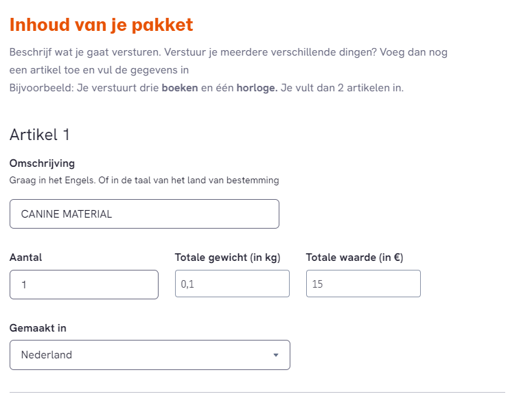Click the dropdown arrow beside Nederland
This screenshot has height=403, width=532.
276,355
